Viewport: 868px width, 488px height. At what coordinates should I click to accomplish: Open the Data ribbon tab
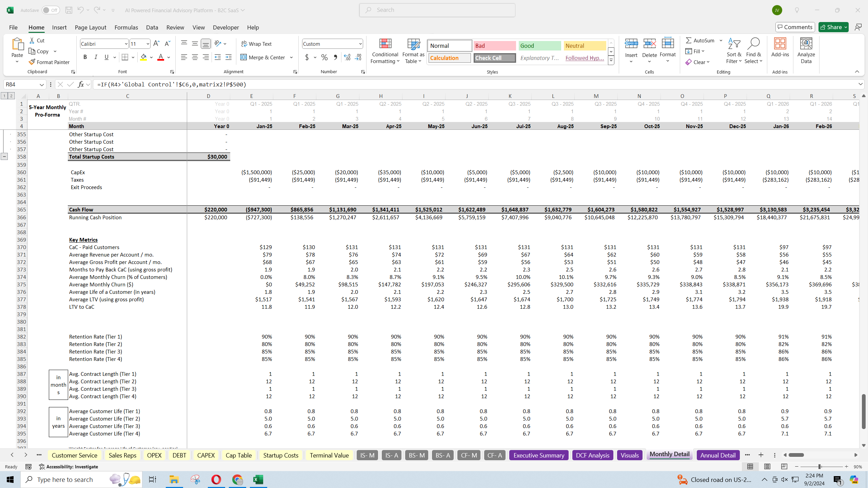tap(152, 27)
